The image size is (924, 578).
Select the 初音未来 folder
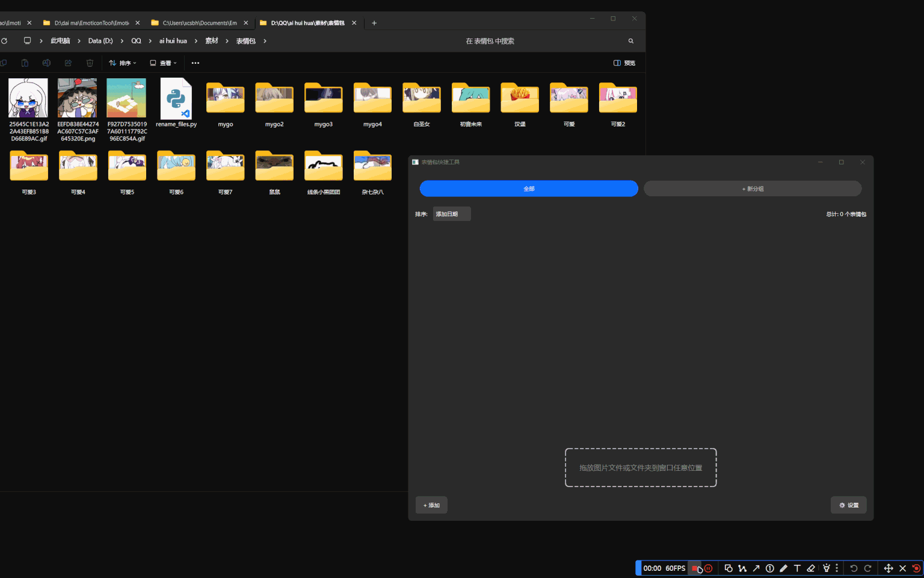pyautogui.click(x=471, y=105)
